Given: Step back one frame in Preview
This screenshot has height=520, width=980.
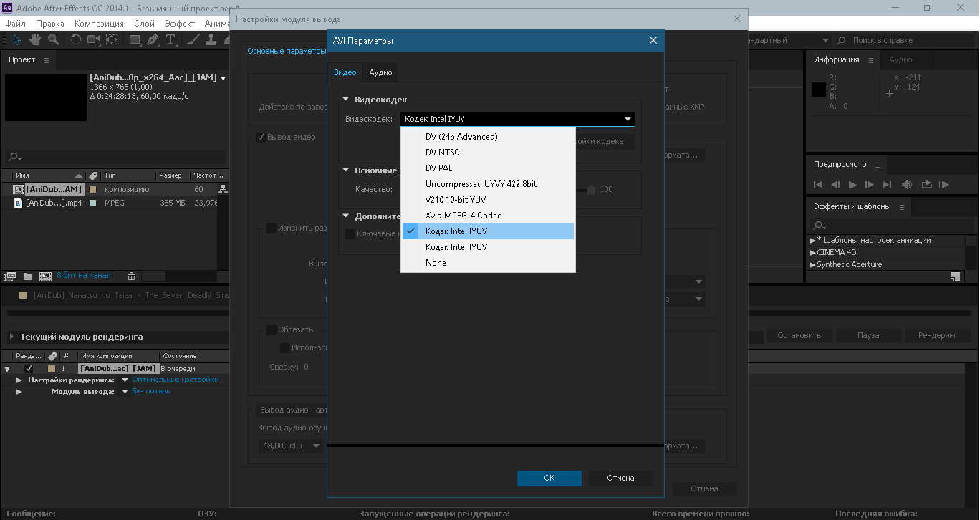Looking at the screenshot, I should 835,185.
